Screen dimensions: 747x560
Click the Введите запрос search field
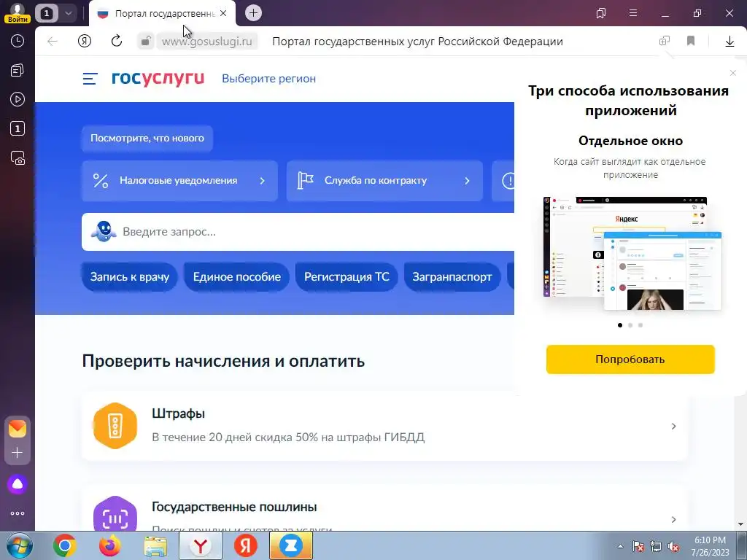pyautogui.click(x=298, y=232)
